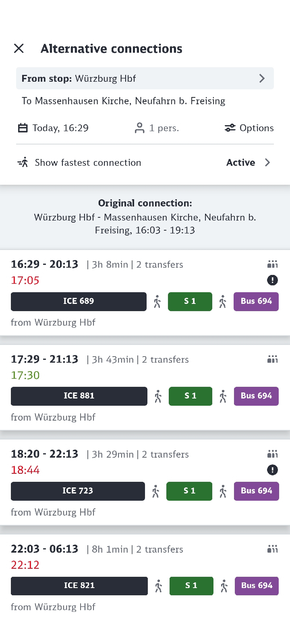Expand the chevron next to Active
This screenshot has height=644, width=290.
(x=267, y=163)
